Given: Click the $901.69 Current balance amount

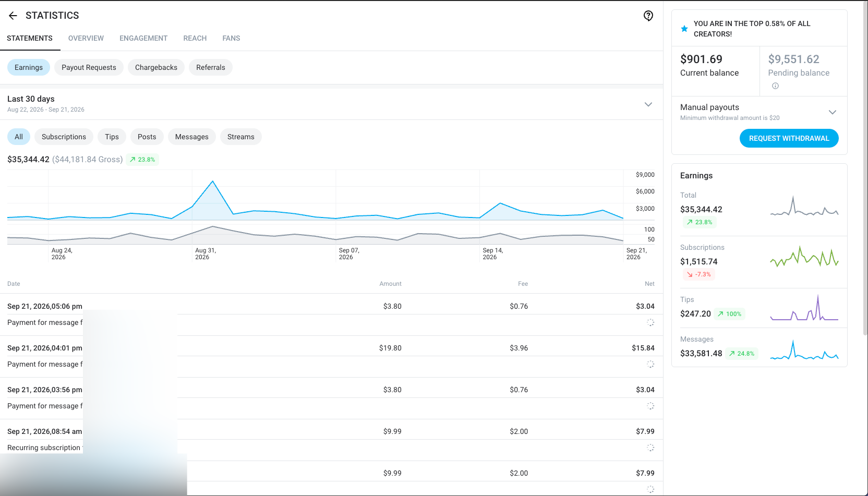Looking at the screenshot, I should coord(701,59).
